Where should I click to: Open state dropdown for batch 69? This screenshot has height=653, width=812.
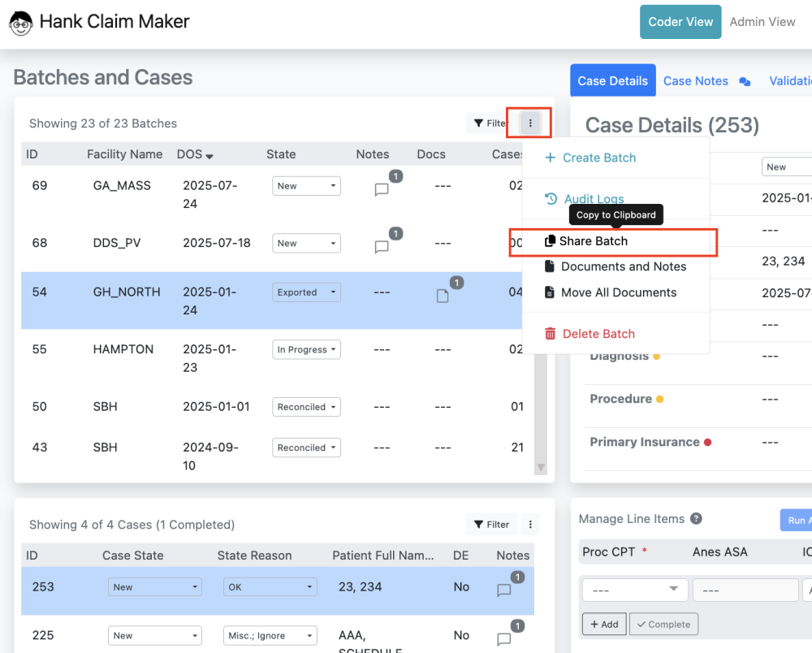tap(306, 186)
